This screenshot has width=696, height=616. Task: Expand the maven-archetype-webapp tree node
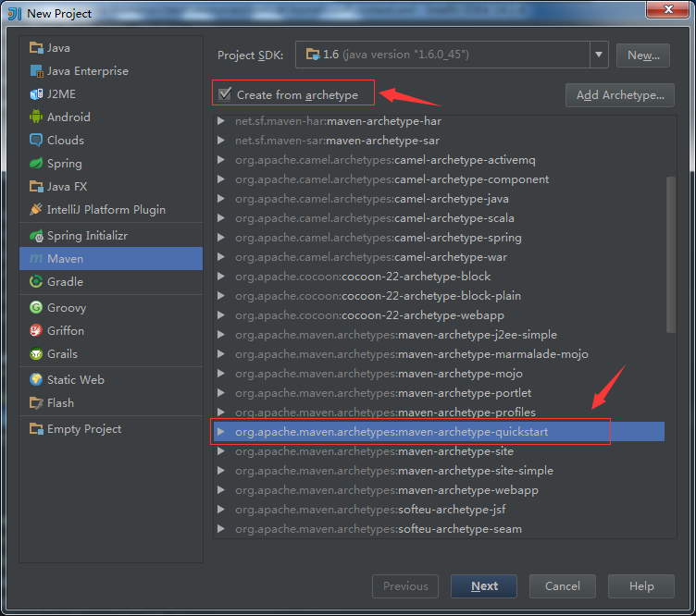[221, 490]
